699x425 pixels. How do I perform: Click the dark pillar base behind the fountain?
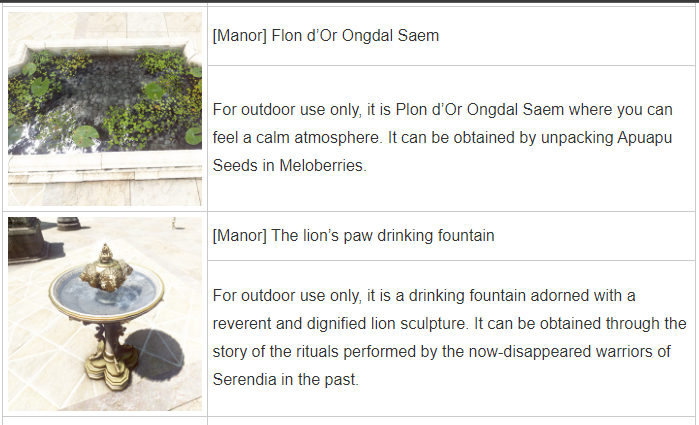(27, 239)
